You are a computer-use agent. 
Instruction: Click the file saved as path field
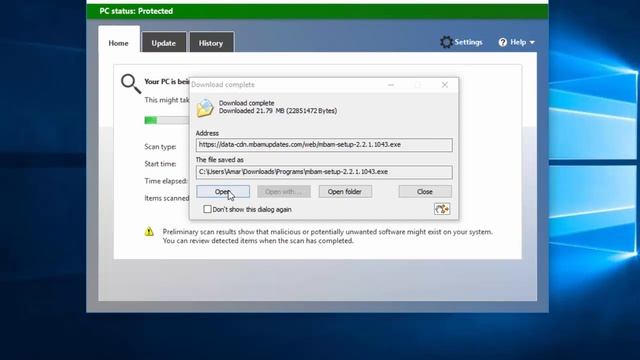pos(324,172)
